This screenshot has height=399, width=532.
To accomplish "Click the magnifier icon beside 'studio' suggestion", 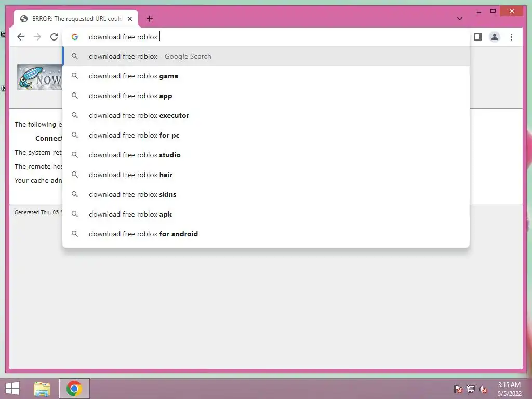I will click(75, 155).
